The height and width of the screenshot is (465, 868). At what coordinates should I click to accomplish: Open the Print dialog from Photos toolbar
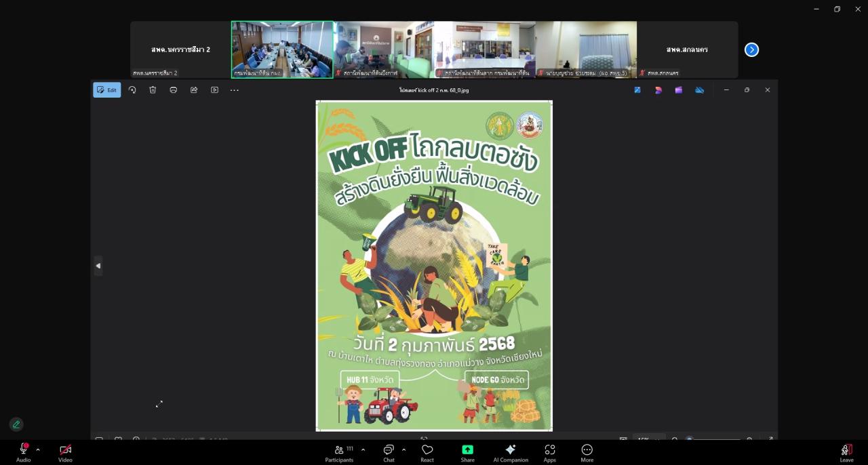tap(173, 89)
